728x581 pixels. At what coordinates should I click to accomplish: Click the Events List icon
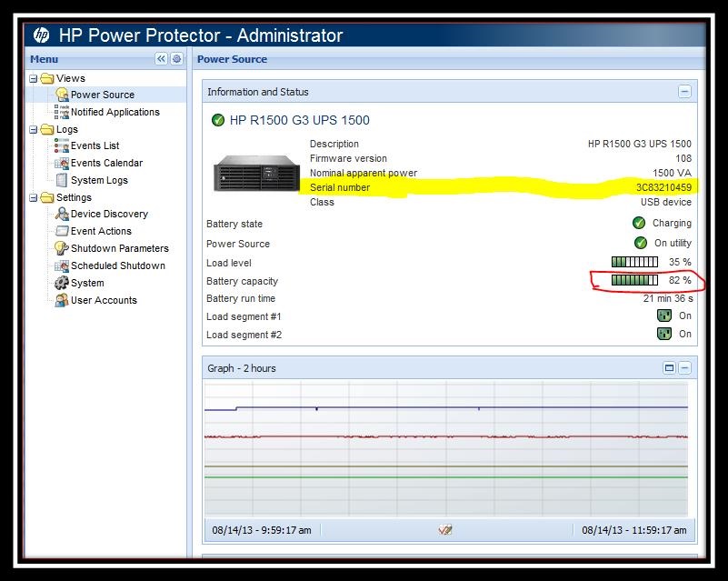tap(61, 145)
